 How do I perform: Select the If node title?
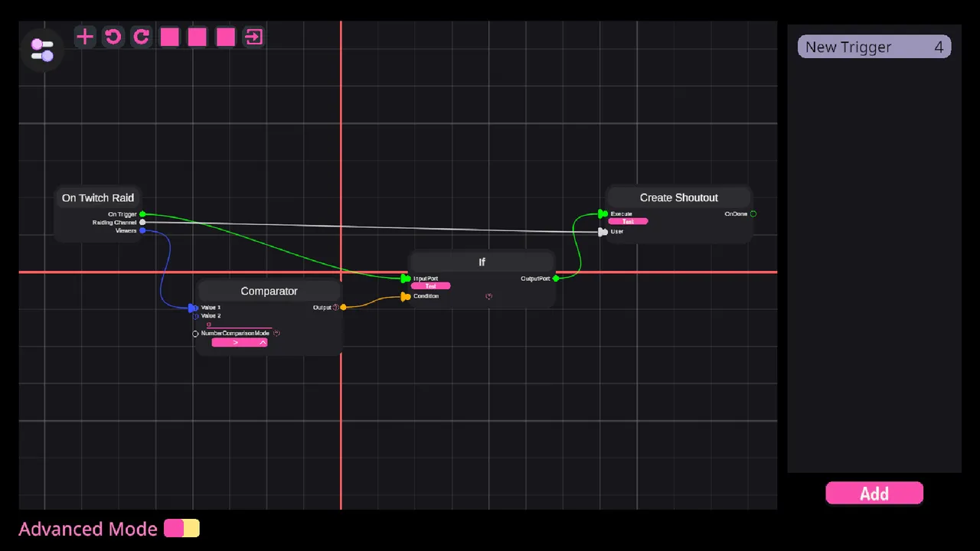pos(482,262)
